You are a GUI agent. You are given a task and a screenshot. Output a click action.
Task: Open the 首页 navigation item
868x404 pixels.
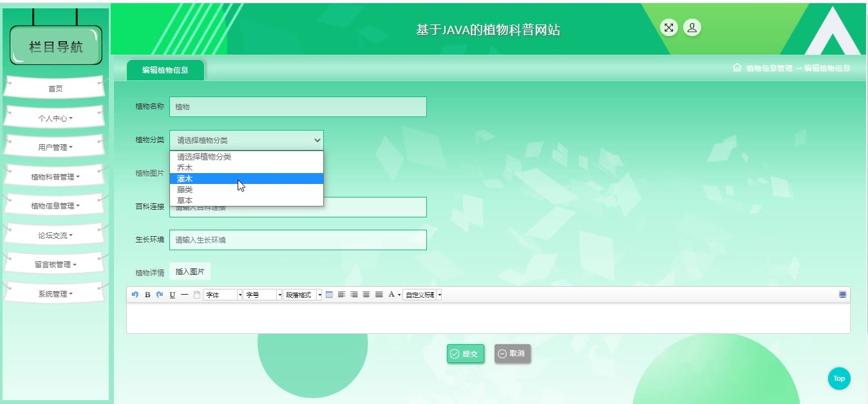55,89
